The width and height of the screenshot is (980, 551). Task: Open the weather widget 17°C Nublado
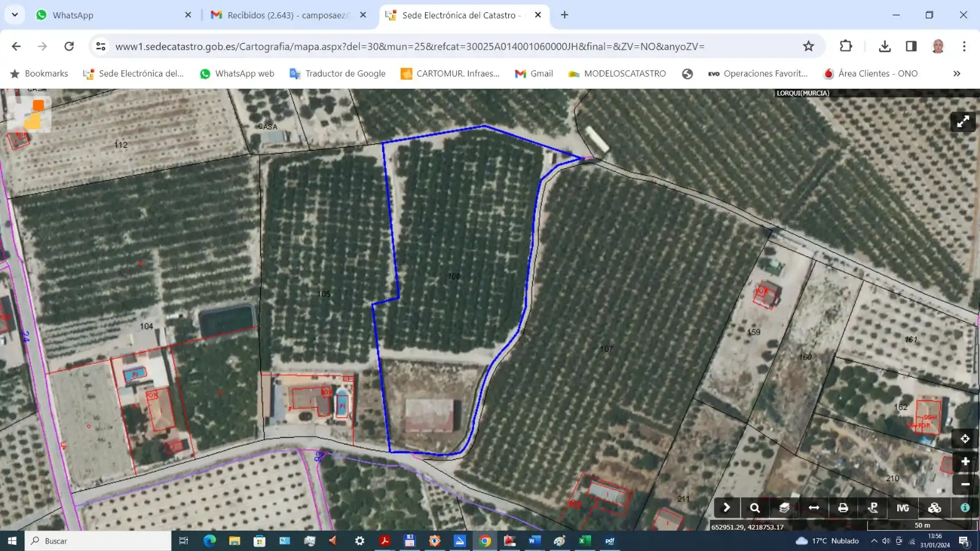click(x=827, y=541)
